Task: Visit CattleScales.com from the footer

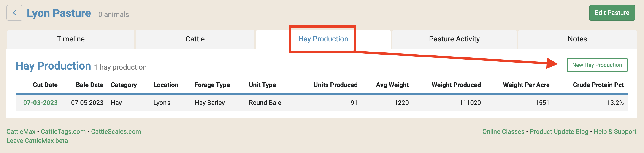Action: coord(116,131)
